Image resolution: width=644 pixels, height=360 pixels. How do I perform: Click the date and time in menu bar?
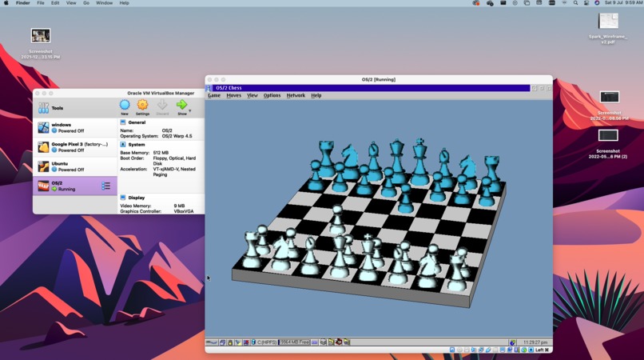click(x=623, y=3)
